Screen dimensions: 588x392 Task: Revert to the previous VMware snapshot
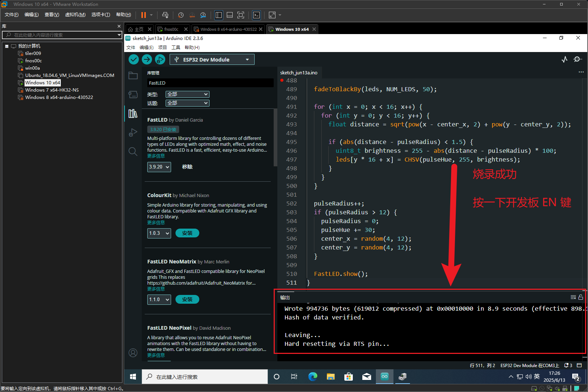tap(192, 15)
